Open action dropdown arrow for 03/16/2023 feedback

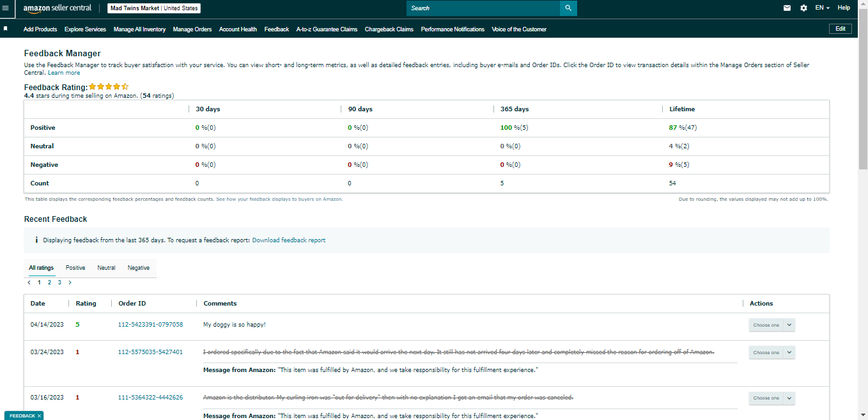(x=789, y=398)
